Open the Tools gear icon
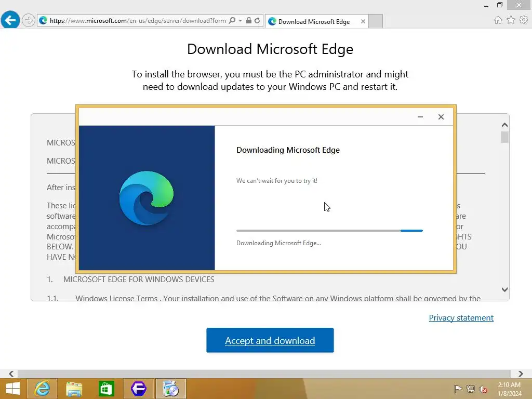Screen dimensions: 532x399 point(524,20)
